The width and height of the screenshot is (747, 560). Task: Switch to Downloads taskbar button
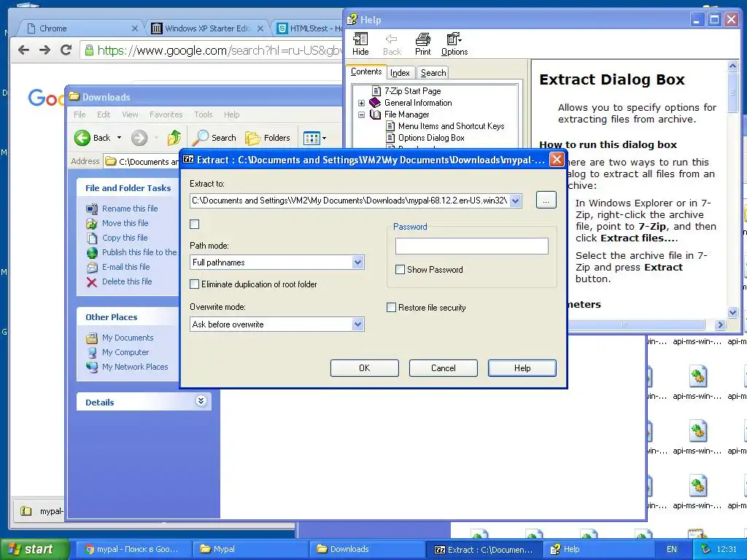(x=367, y=550)
